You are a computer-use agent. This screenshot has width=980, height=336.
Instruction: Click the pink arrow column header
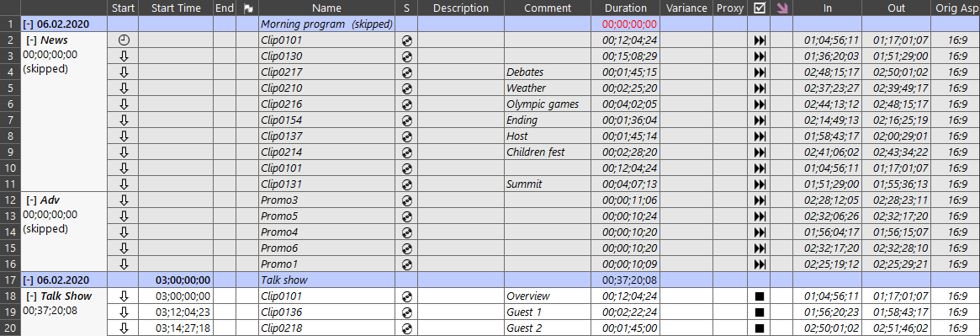pyautogui.click(x=781, y=8)
